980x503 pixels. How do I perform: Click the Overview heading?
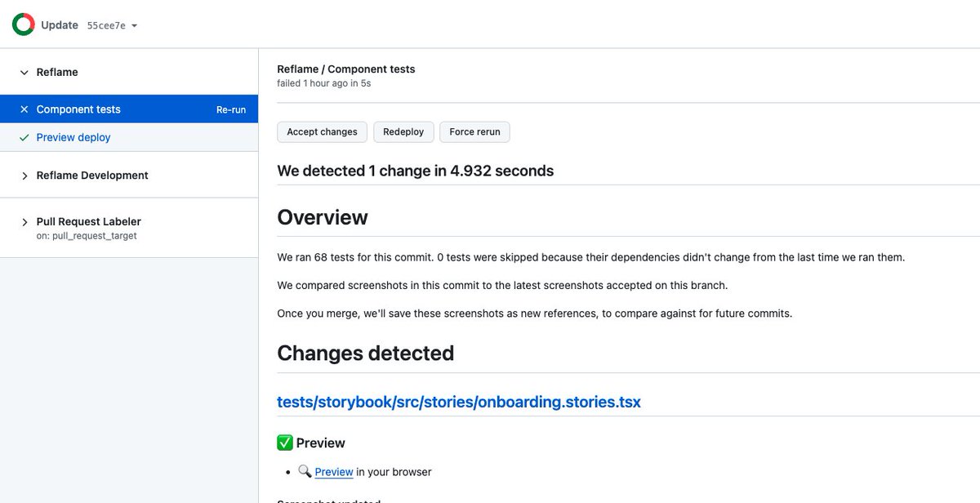click(323, 217)
